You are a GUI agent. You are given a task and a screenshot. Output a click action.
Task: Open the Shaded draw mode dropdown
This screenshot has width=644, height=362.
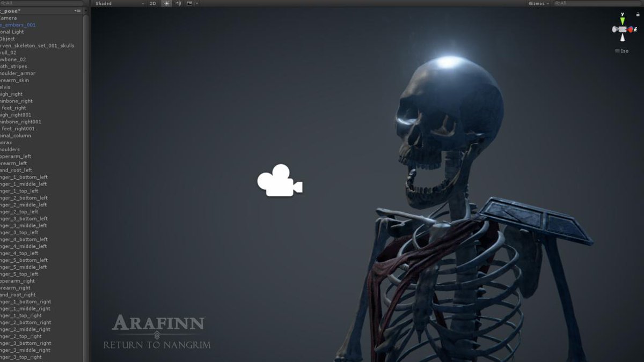point(119,3)
